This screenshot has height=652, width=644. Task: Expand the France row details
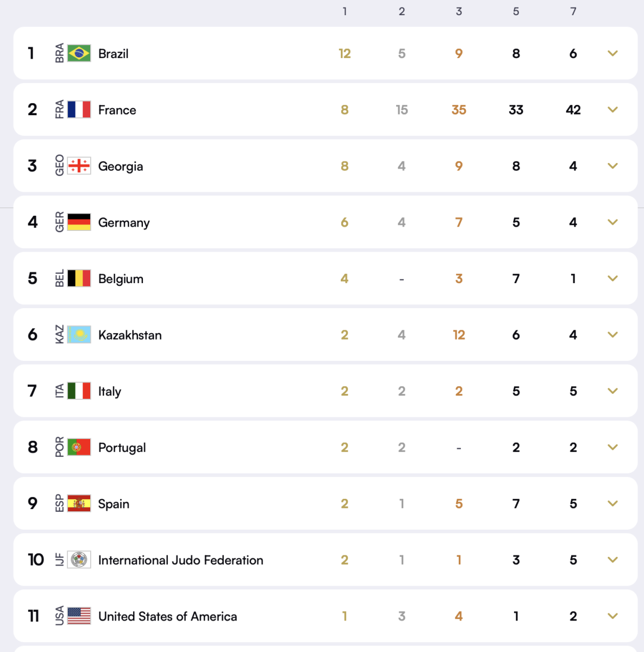pyautogui.click(x=612, y=110)
